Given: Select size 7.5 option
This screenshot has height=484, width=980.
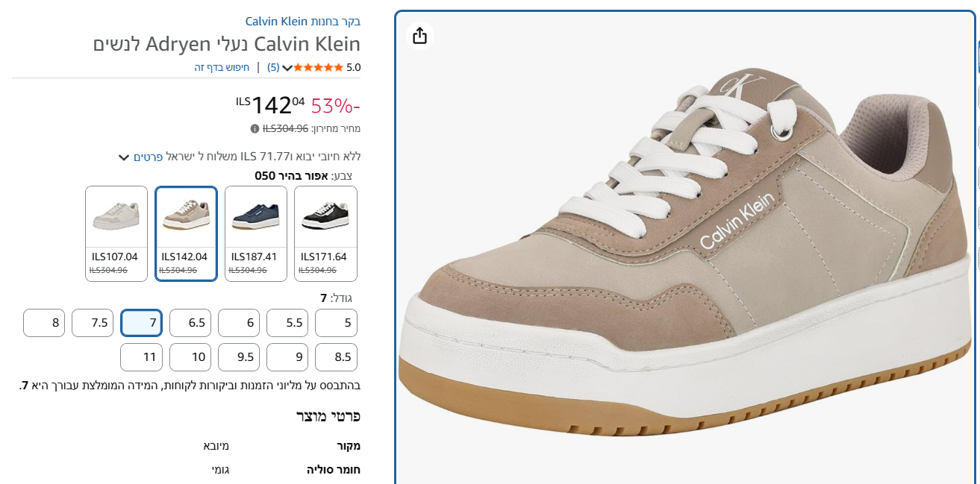Looking at the screenshot, I should pyautogui.click(x=93, y=323).
